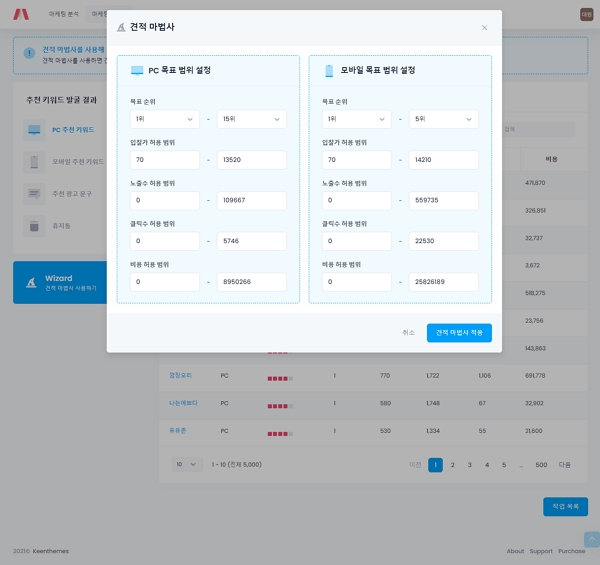Select the PC 추천 키워드 sidebar tab

tap(60, 130)
